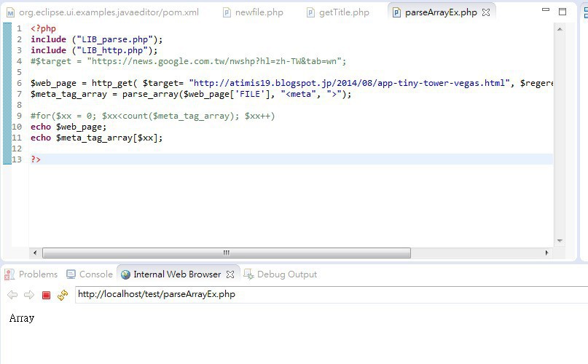Click the "echo $web_page;" line
Viewport: 588px width, 364px height.
[x=68, y=127]
